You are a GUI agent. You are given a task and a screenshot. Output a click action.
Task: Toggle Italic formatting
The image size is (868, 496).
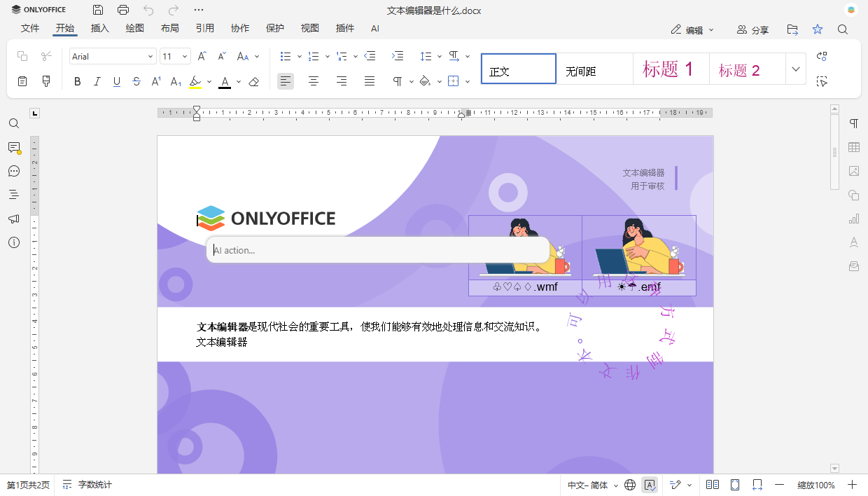97,81
